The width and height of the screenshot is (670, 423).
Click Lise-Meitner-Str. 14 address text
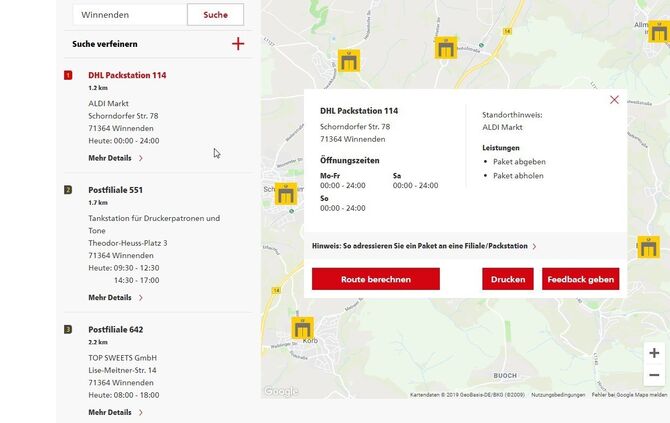[x=122, y=370]
